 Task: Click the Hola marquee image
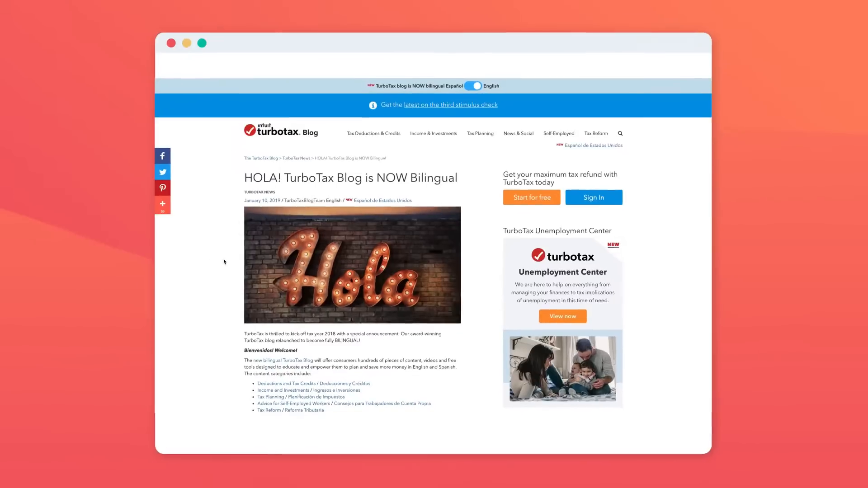coord(353,265)
